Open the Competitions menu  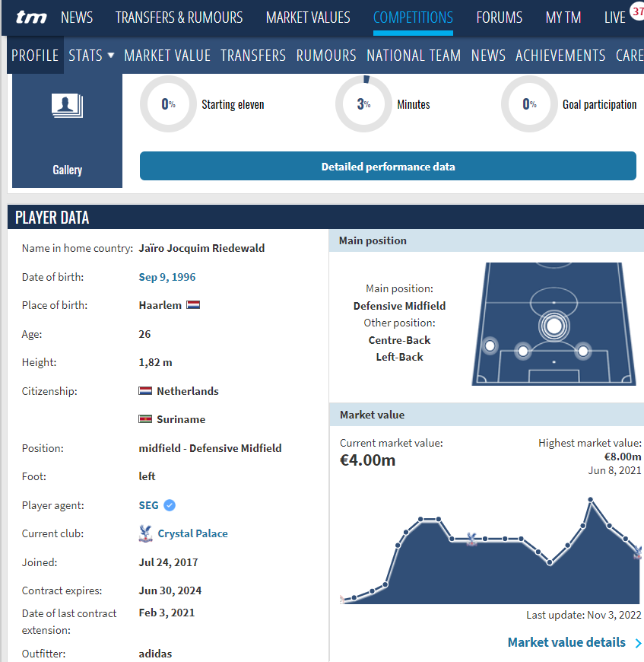(x=413, y=18)
